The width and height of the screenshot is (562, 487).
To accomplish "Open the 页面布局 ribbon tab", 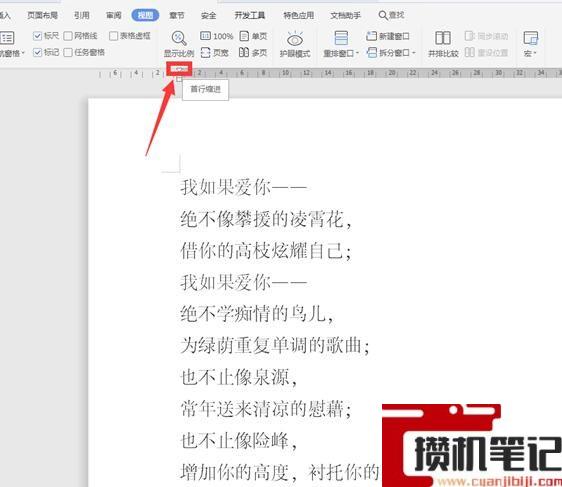I will pos(42,15).
